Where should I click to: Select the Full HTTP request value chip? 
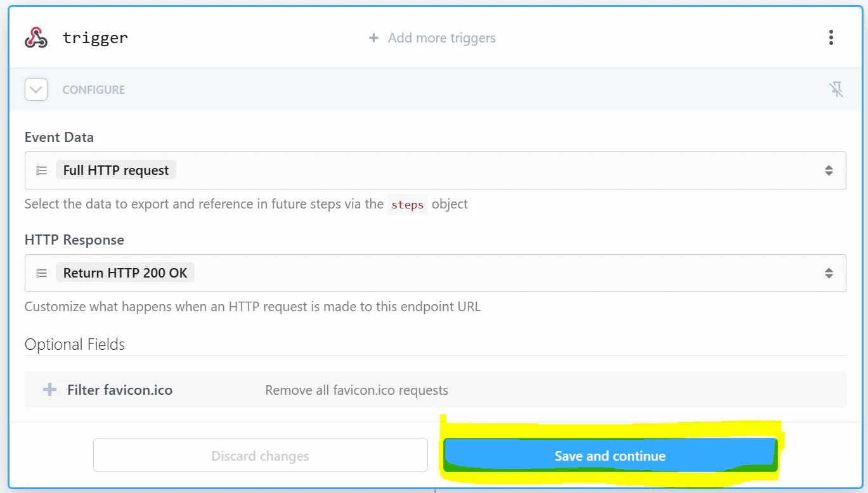(116, 170)
